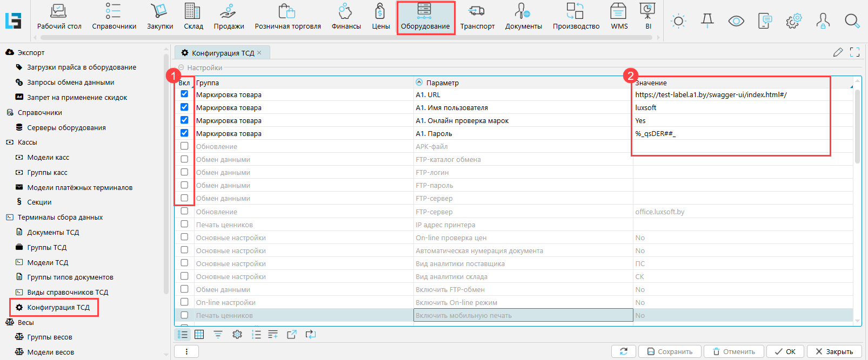Click the filter icon below the table
Image resolution: width=868 pixels, height=360 pixels.
218,335
